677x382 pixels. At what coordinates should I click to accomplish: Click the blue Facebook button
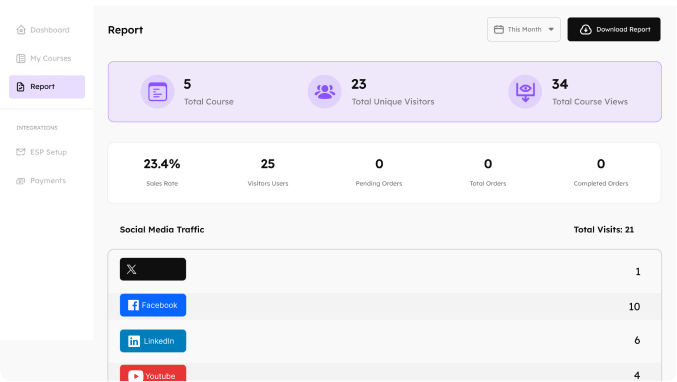pos(153,305)
